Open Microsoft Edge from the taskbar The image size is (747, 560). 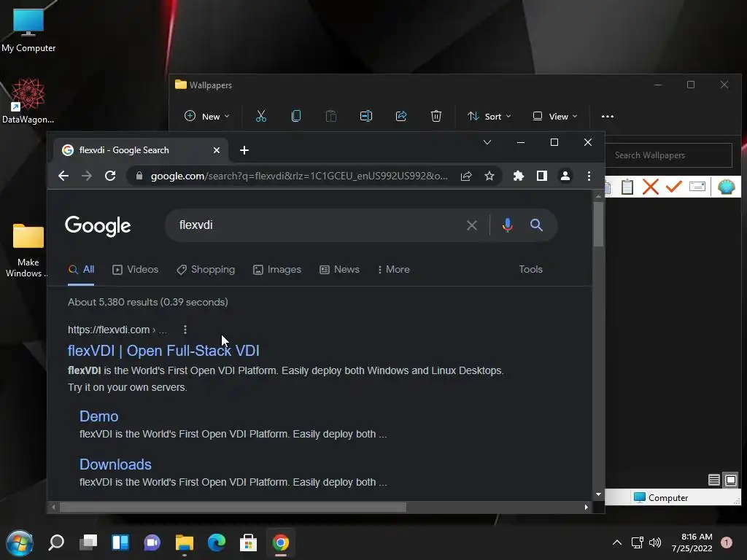[217, 542]
